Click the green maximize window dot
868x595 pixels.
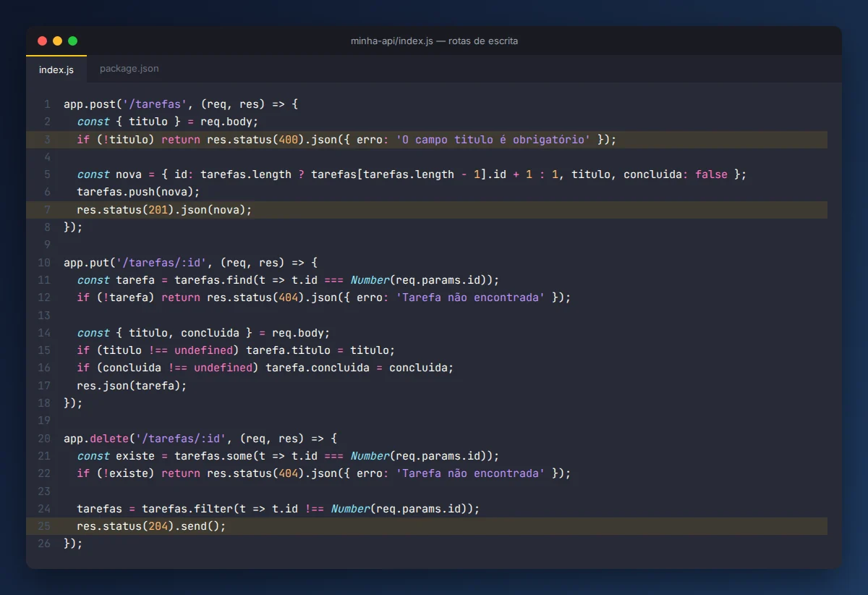pos(72,41)
